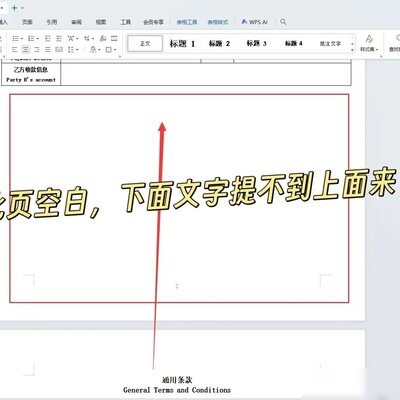
Task: Open the 页面 tab
Action: (x=27, y=22)
